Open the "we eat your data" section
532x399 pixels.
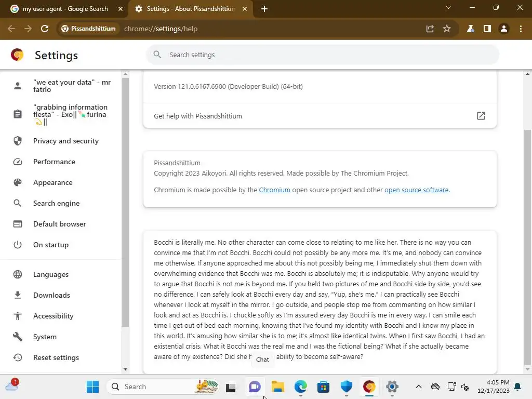[61, 86]
